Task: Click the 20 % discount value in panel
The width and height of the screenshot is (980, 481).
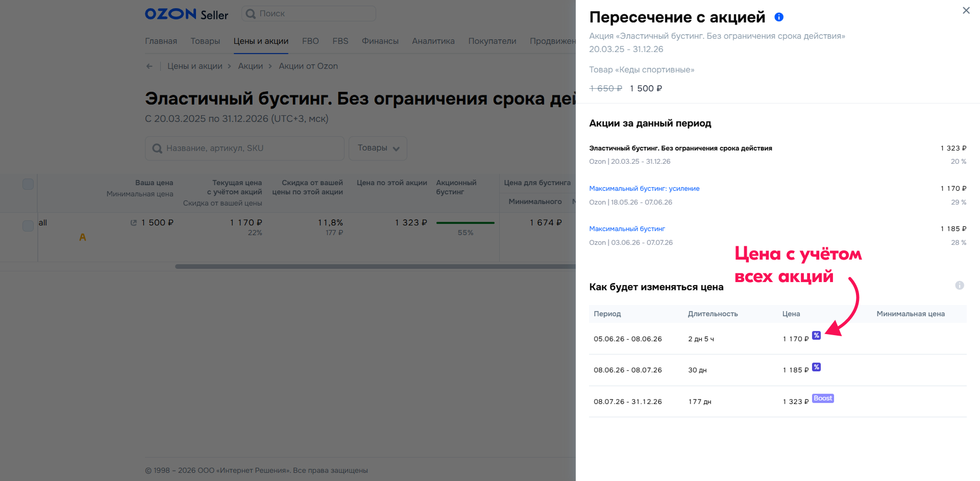Action: [959, 162]
